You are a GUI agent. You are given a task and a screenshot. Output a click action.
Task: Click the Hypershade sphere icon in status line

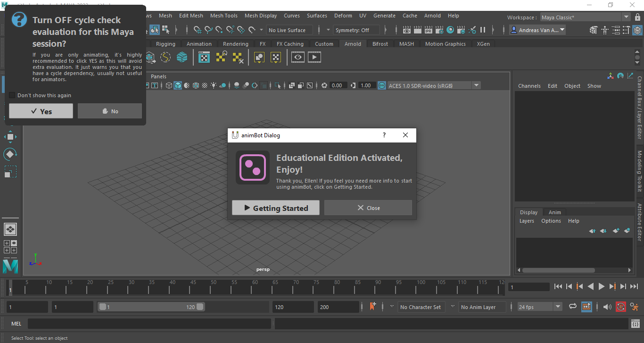pyautogui.click(x=450, y=30)
